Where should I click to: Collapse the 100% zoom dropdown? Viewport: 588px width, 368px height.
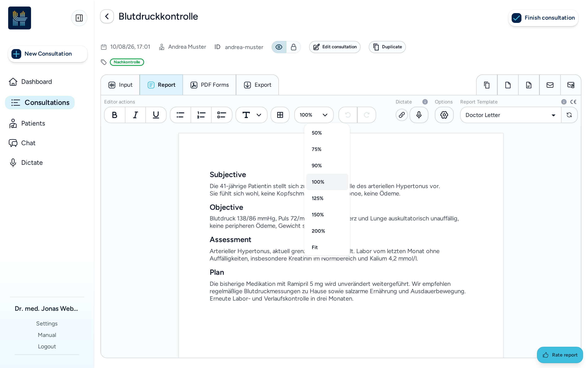click(314, 115)
